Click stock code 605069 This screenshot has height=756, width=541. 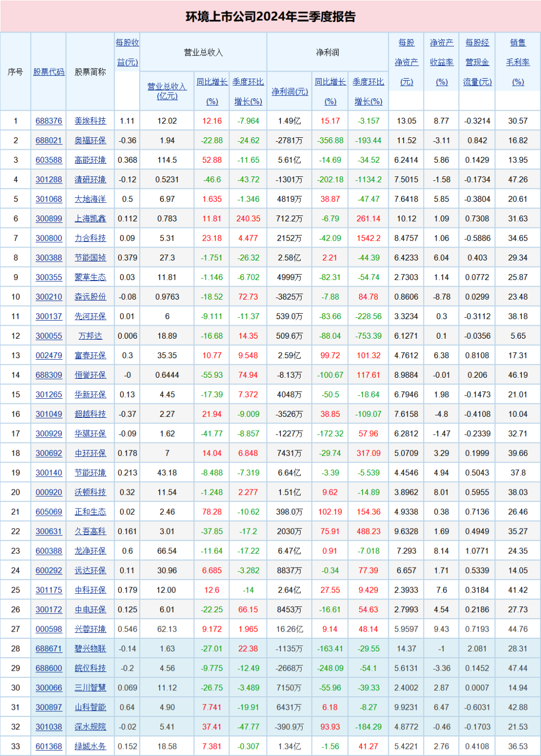[49, 512]
